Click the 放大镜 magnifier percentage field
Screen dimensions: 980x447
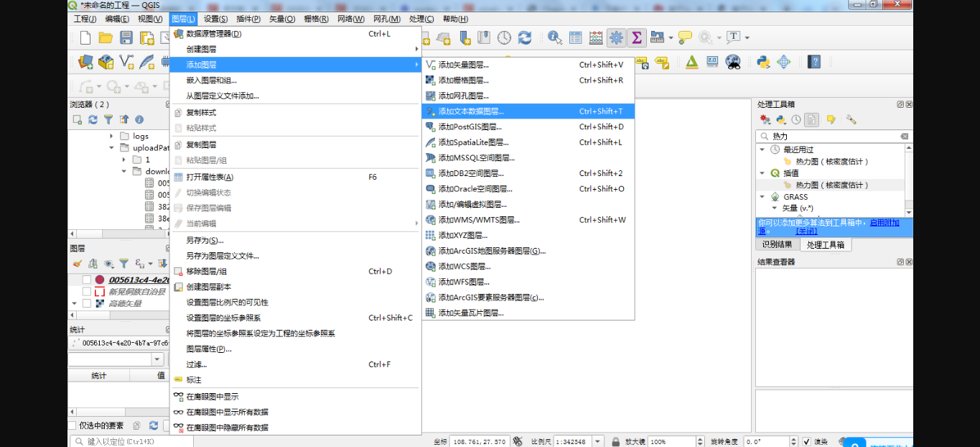[x=671, y=442]
